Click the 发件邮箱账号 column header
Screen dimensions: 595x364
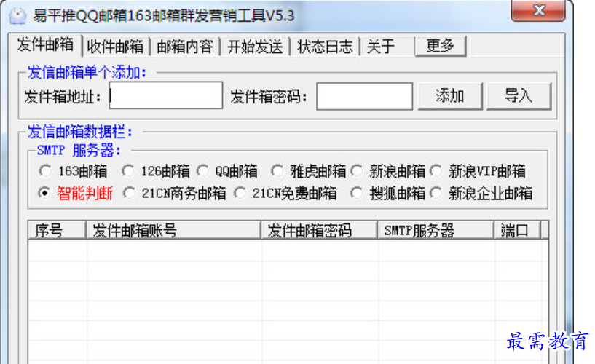click(x=174, y=230)
